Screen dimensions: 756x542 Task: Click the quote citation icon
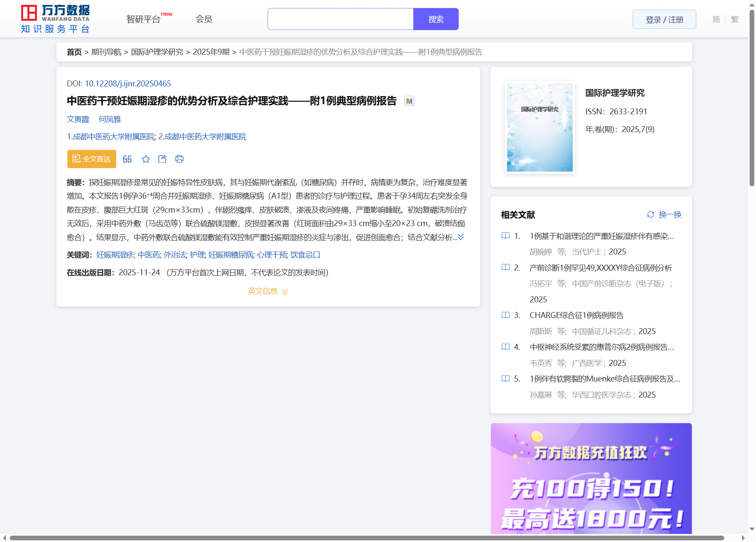127,159
